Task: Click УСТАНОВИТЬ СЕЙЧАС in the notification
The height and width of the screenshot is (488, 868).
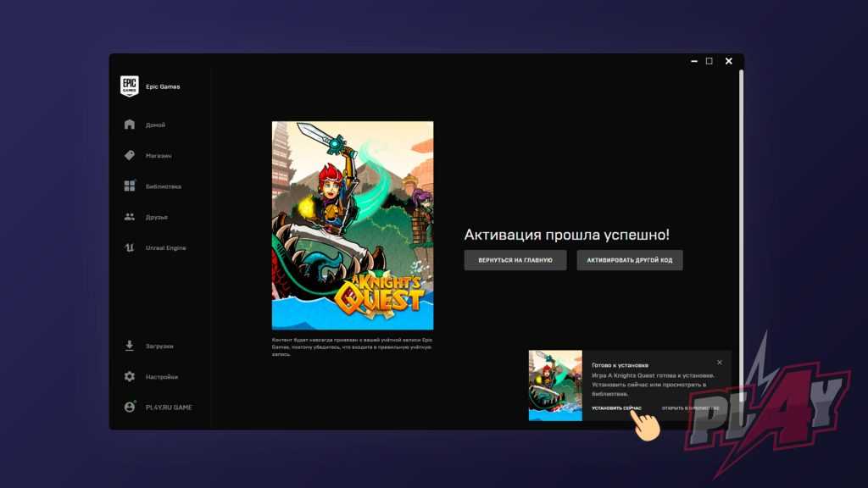Action: (616, 408)
